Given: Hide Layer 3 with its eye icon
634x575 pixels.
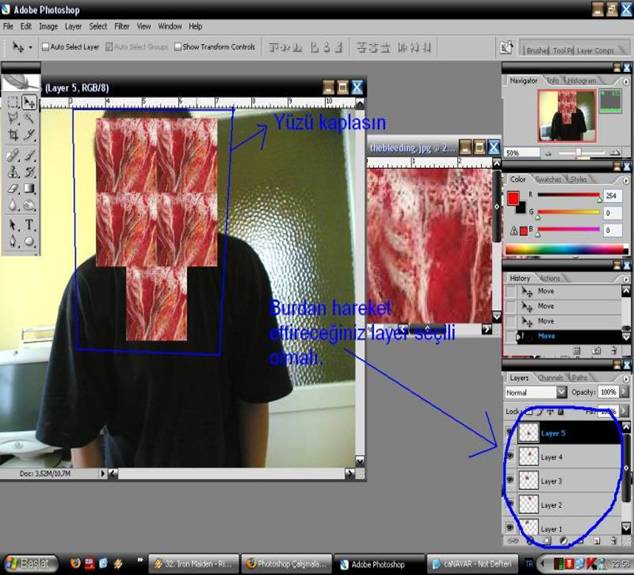Looking at the screenshot, I should pos(510,480).
